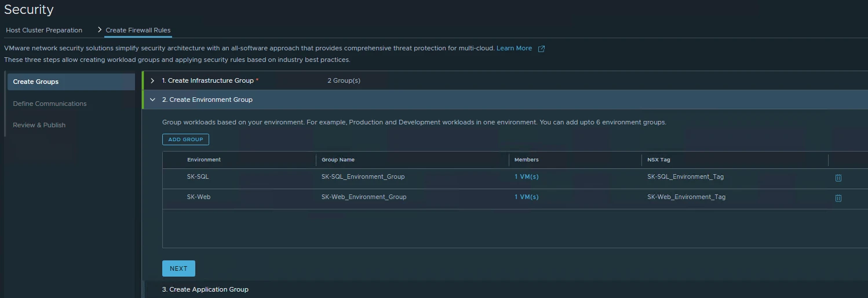Screen dimensions: 868x298
Task: Open the external link icon beside Learn More
Action: pyautogui.click(x=541, y=49)
